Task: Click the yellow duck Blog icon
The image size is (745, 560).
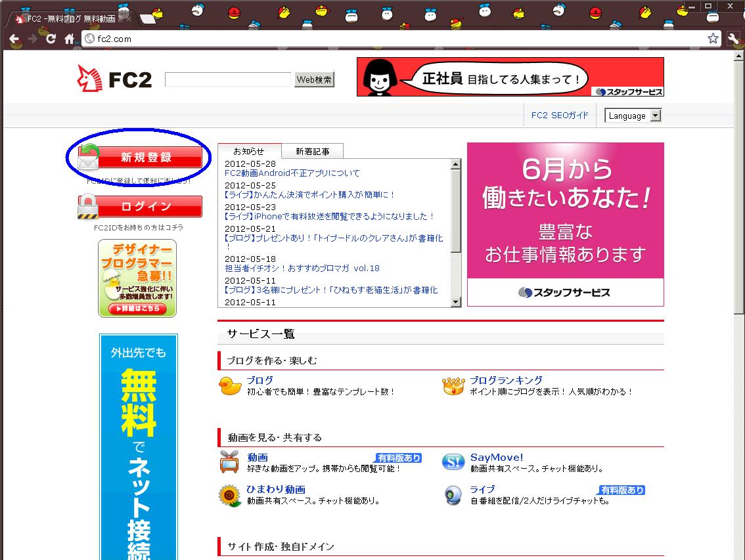Action: (230, 386)
